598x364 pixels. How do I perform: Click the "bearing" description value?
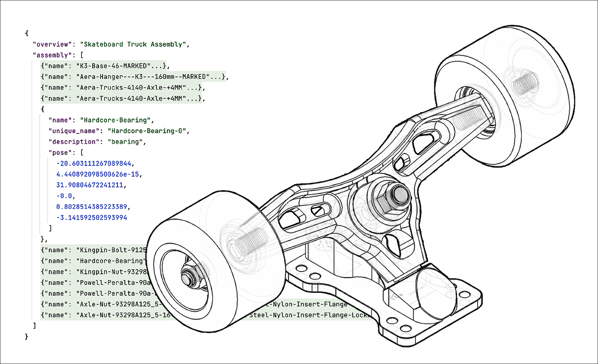[x=125, y=142]
